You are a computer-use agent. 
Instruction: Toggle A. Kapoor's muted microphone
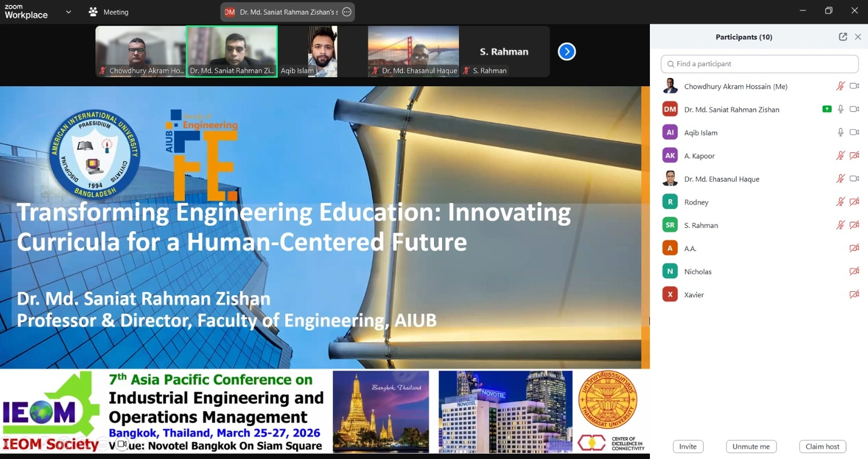(x=841, y=156)
